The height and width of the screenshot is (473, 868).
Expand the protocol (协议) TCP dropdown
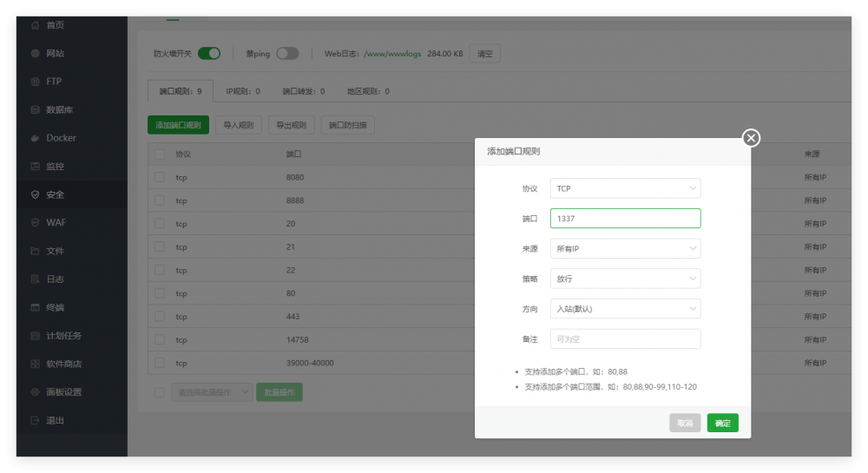coord(625,188)
